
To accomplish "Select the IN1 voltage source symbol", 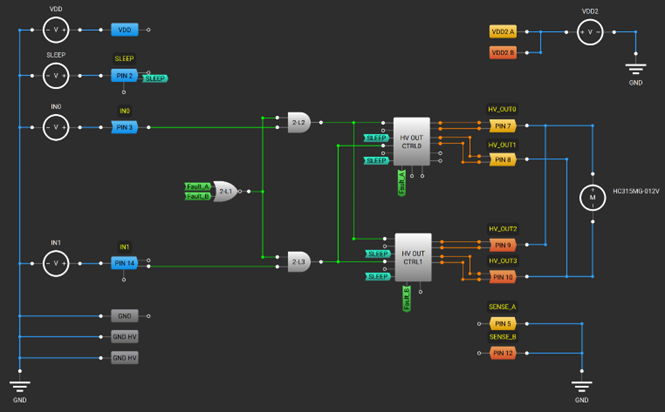I will pos(56,264).
